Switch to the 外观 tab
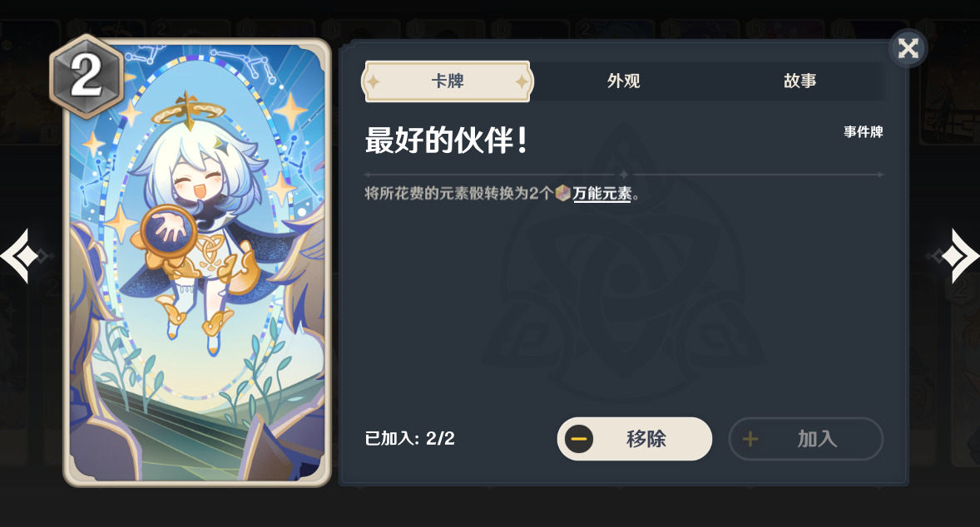The height and width of the screenshot is (527, 980). pyautogui.click(x=623, y=81)
